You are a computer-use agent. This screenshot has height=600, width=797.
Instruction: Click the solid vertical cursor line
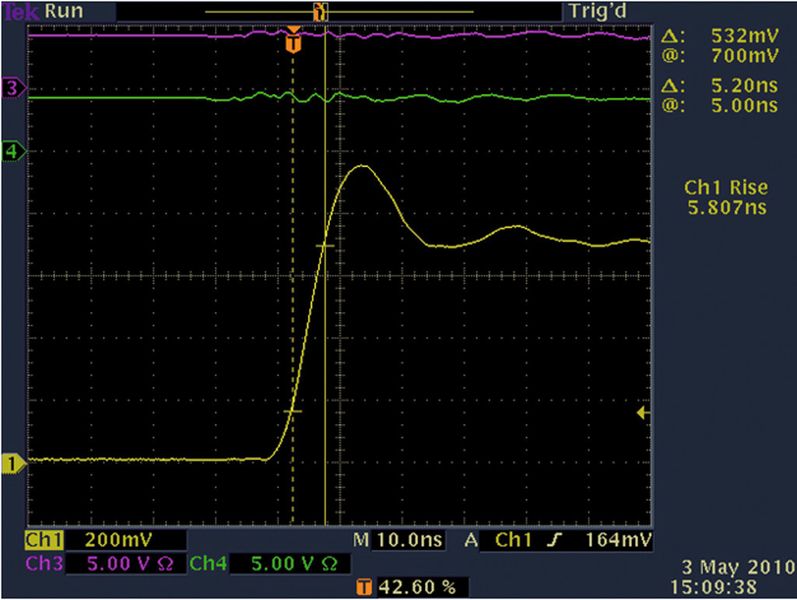pos(325,275)
